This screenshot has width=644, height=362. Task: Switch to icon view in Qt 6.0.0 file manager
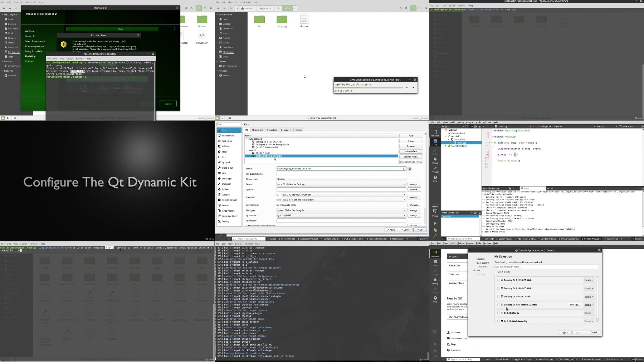[x=413, y=8]
